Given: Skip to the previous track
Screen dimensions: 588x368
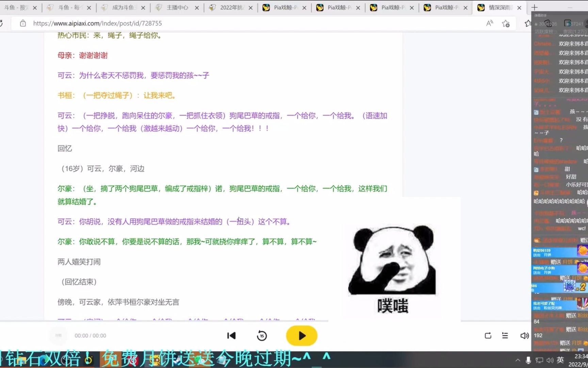Looking at the screenshot, I should (231, 336).
